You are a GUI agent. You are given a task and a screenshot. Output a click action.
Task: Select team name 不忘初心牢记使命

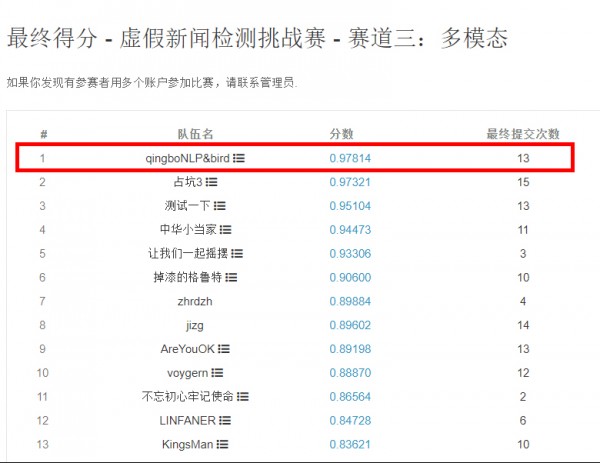click(x=188, y=397)
